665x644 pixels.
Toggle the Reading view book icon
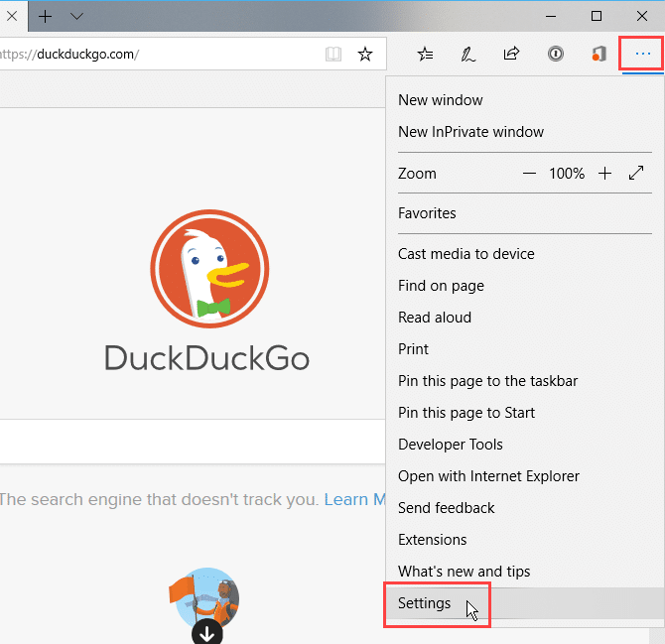coord(333,55)
